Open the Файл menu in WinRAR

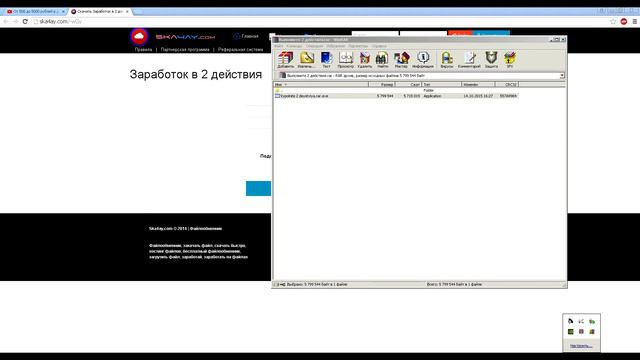(278, 46)
